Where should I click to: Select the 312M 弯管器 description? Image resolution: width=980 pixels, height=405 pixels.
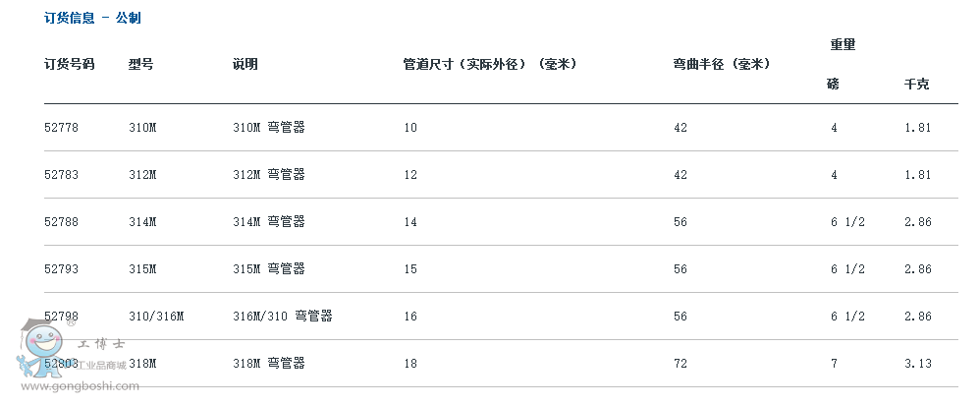click(268, 175)
